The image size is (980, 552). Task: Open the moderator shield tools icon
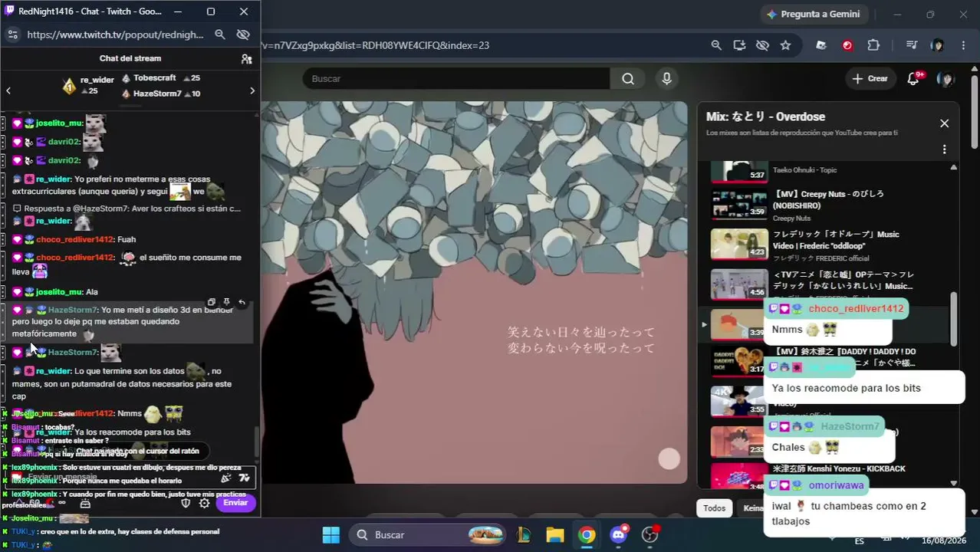(x=185, y=503)
